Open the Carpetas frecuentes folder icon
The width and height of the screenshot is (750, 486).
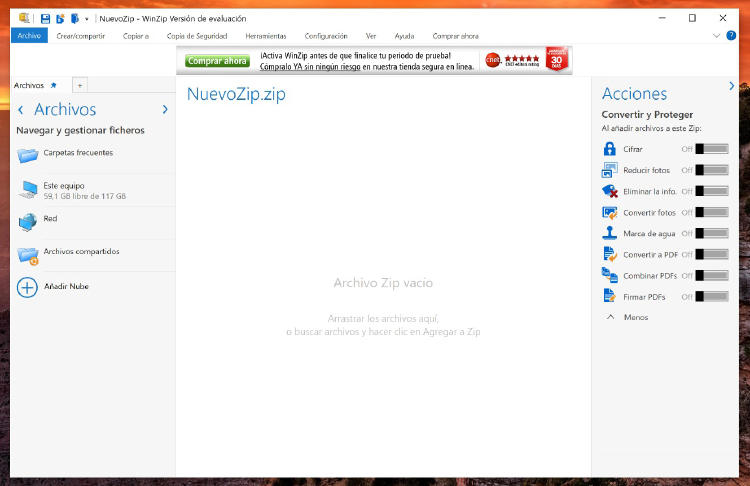(x=27, y=154)
